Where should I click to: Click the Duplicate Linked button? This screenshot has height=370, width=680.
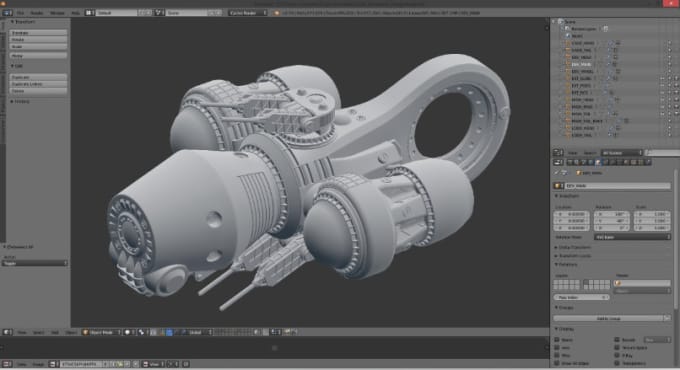[38, 84]
